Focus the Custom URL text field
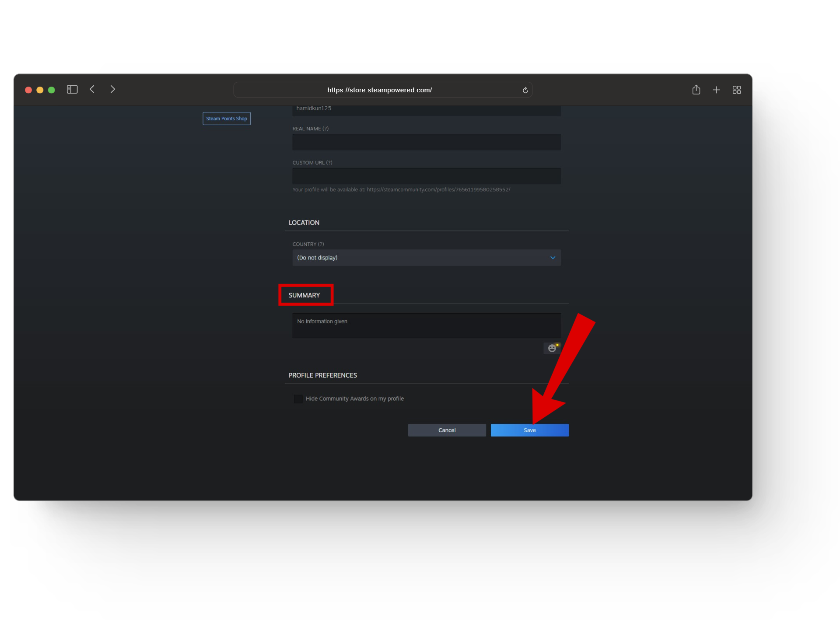 [x=426, y=176]
